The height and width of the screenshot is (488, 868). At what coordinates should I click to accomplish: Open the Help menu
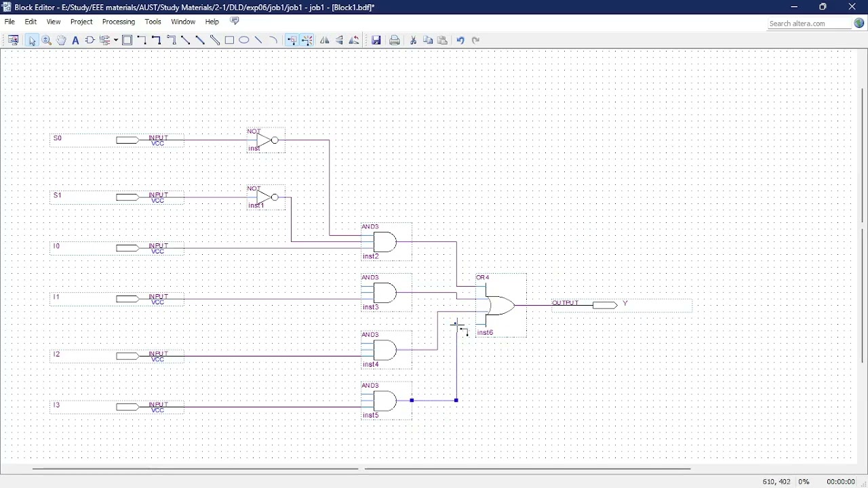tap(212, 22)
